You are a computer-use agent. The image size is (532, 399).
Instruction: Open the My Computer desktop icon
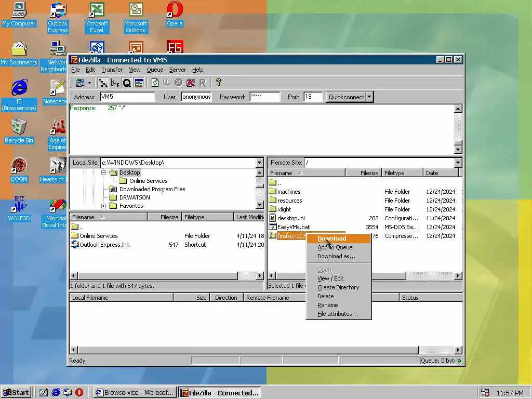pyautogui.click(x=19, y=14)
